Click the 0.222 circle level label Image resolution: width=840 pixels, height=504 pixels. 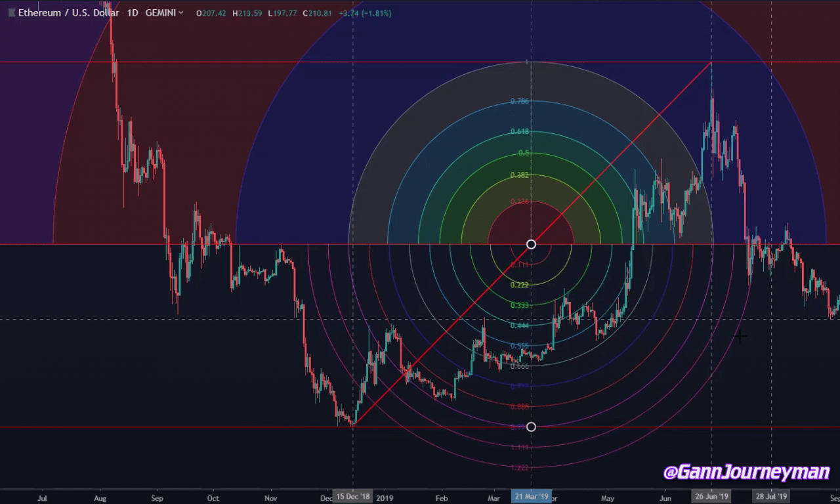[x=520, y=285]
